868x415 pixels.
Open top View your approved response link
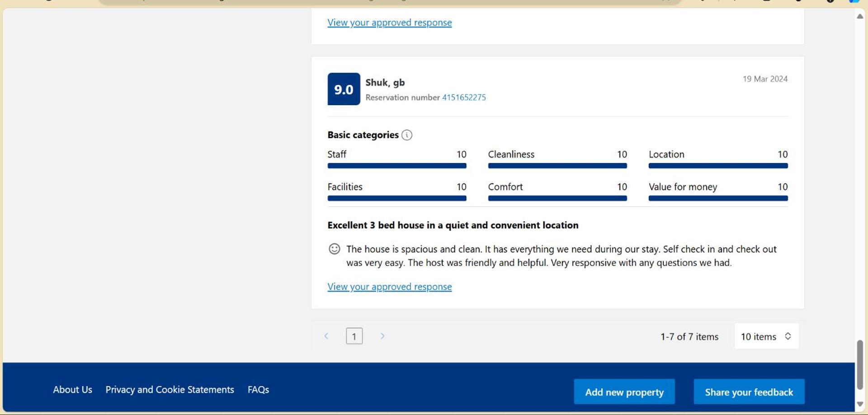pyautogui.click(x=389, y=22)
